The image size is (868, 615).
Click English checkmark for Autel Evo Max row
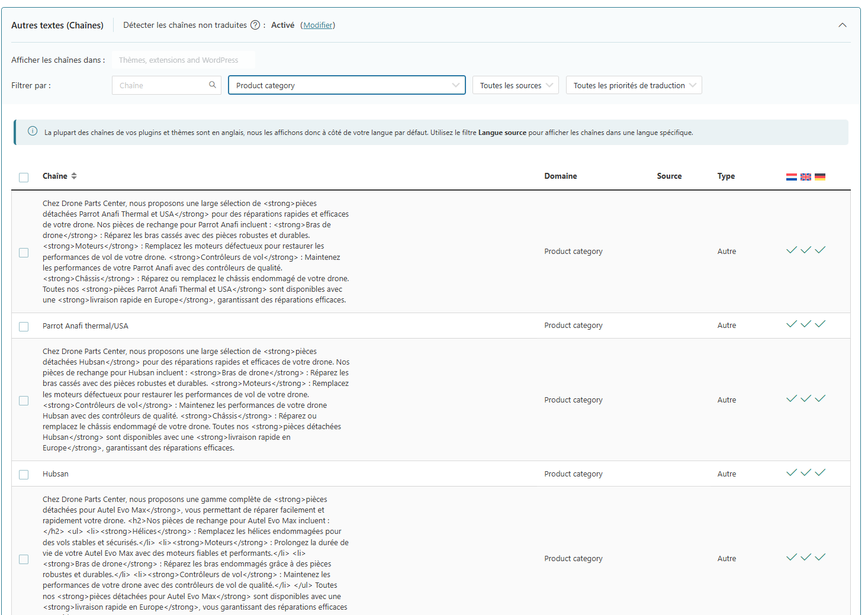(x=806, y=557)
